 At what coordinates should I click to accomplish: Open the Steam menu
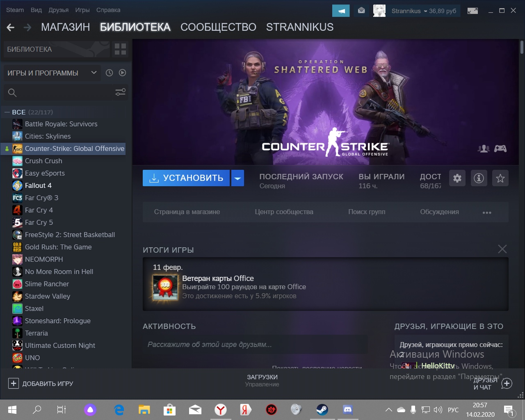[x=15, y=10]
